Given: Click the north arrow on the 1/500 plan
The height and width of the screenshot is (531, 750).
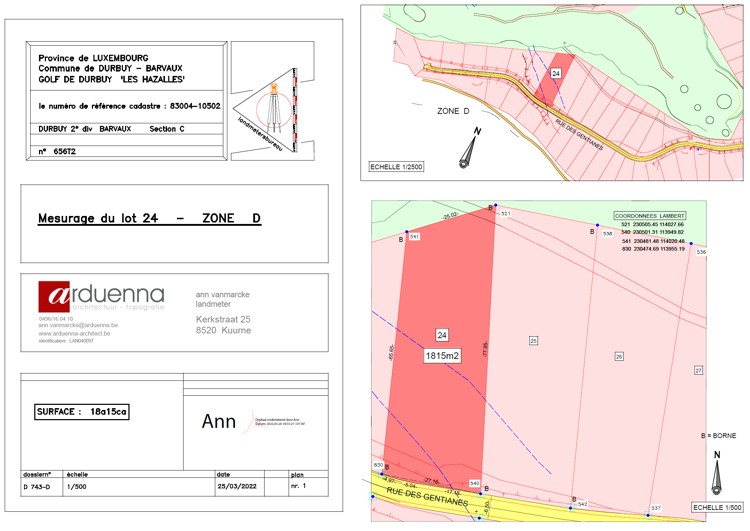Looking at the screenshot, I should (716, 474).
